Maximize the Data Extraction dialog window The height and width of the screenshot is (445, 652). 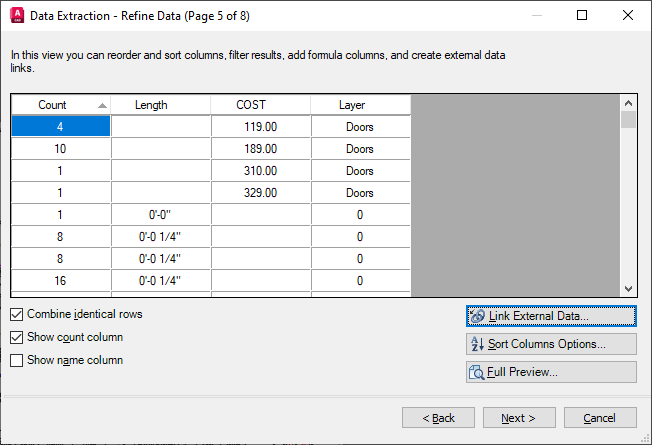(x=582, y=15)
